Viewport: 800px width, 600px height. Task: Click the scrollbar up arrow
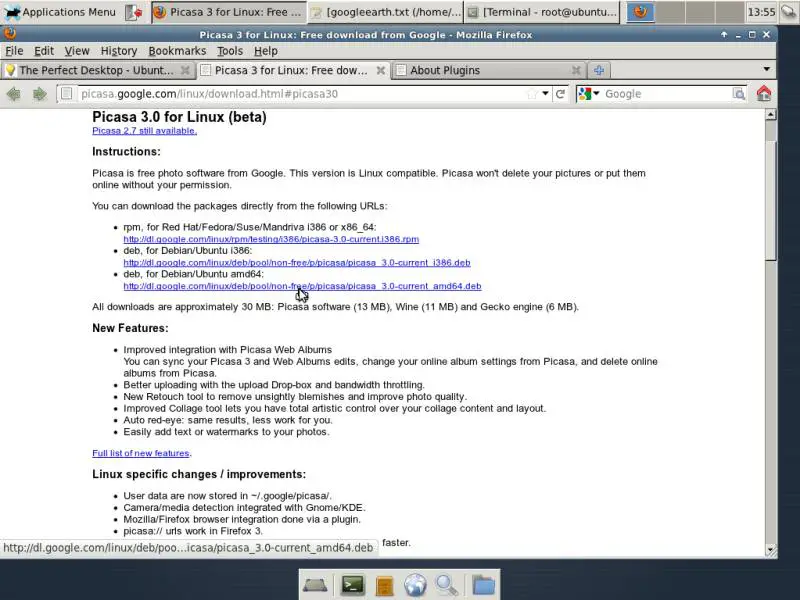click(771, 115)
